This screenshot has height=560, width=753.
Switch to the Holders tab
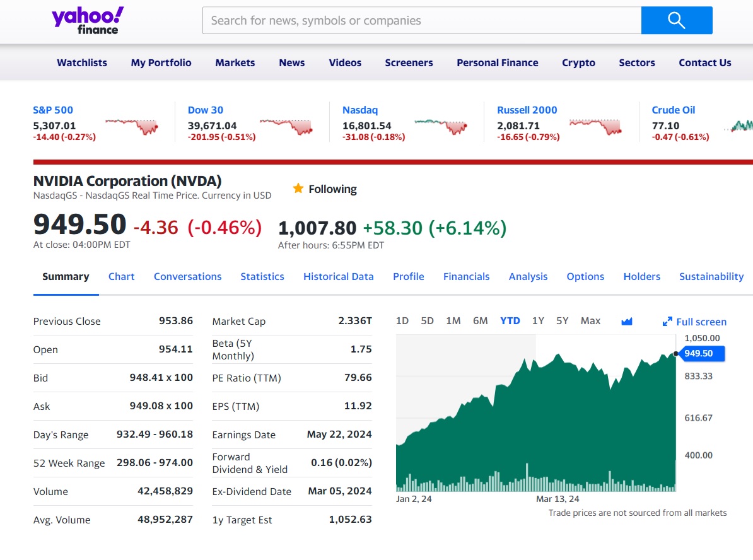point(642,277)
